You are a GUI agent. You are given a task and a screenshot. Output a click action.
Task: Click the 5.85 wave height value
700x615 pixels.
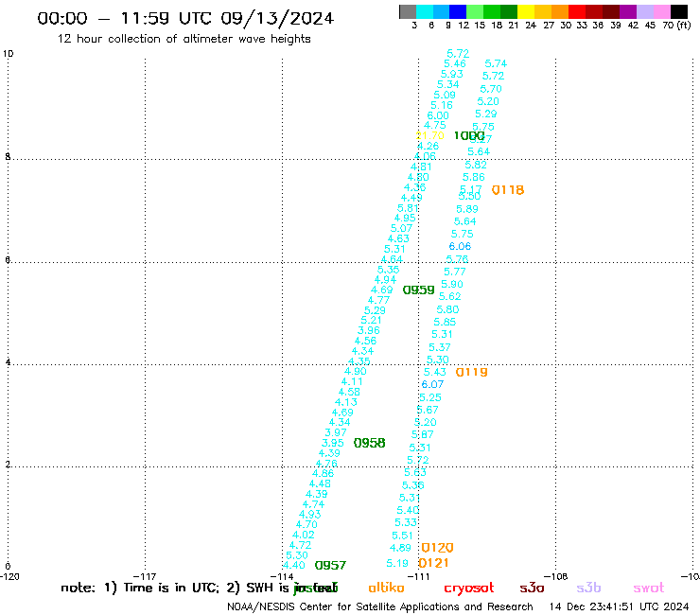click(x=445, y=322)
